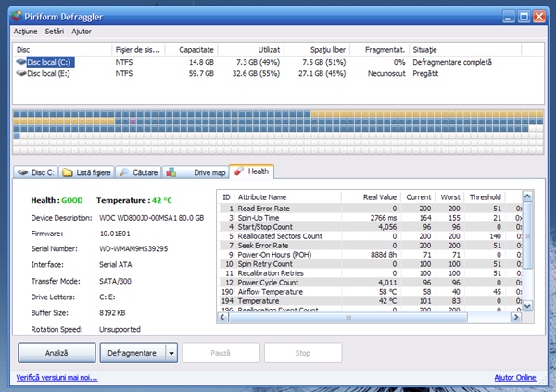556x392 pixels.
Task: Open the Acțiune menu
Action: pos(26,32)
